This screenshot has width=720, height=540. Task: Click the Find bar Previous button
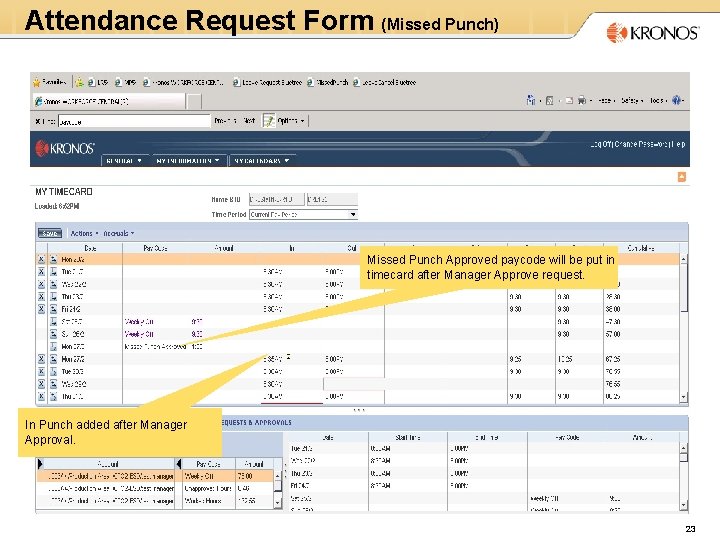point(225,121)
